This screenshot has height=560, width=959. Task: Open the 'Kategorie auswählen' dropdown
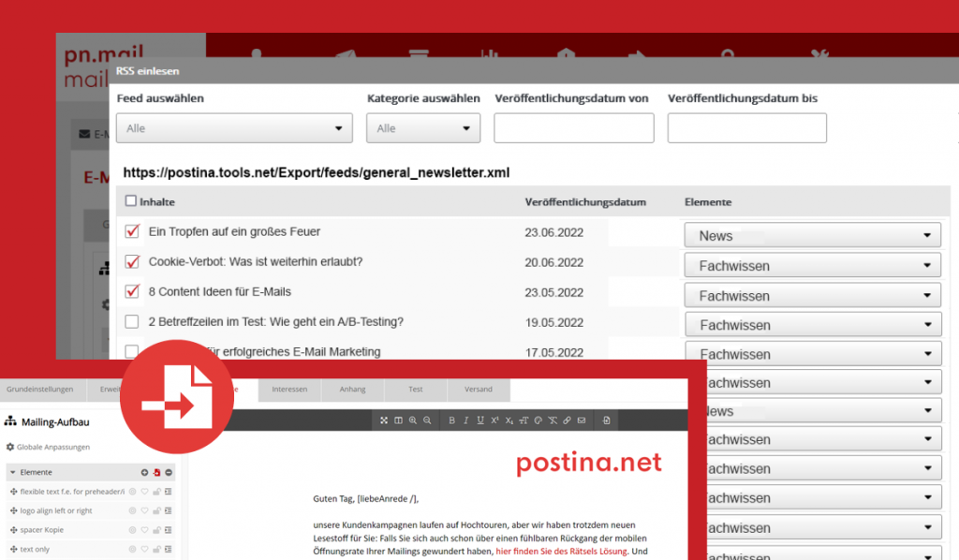pyautogui.click(x=423, y=127)
